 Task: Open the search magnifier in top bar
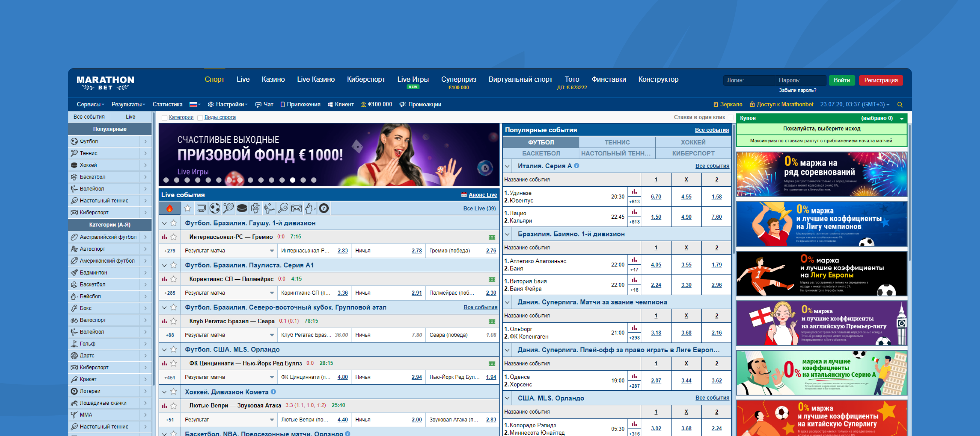(900, 104)
